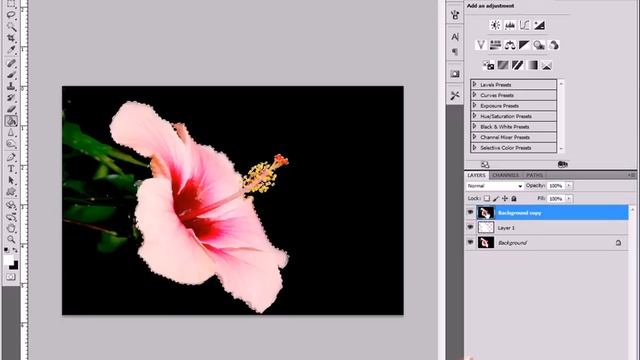Hide the Background layer eye
Image resolution: width=640 pixels, height=360 pixels.
[470, 242]
